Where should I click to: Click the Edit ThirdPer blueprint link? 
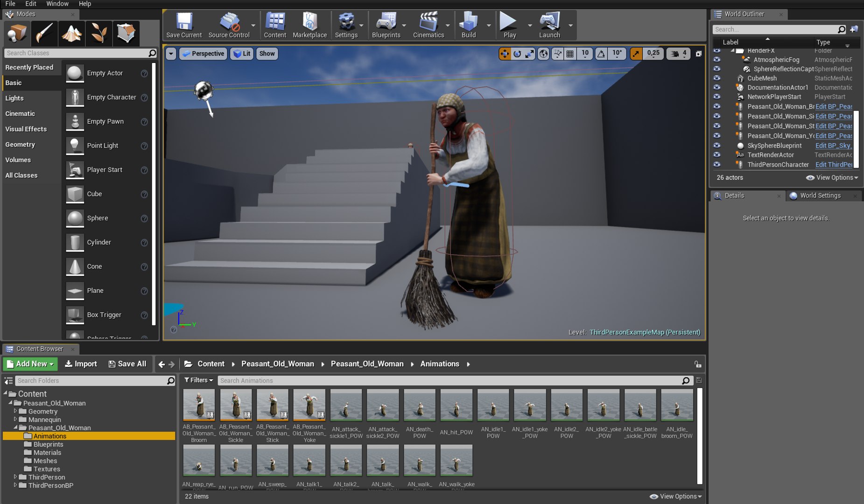[834, 165]
